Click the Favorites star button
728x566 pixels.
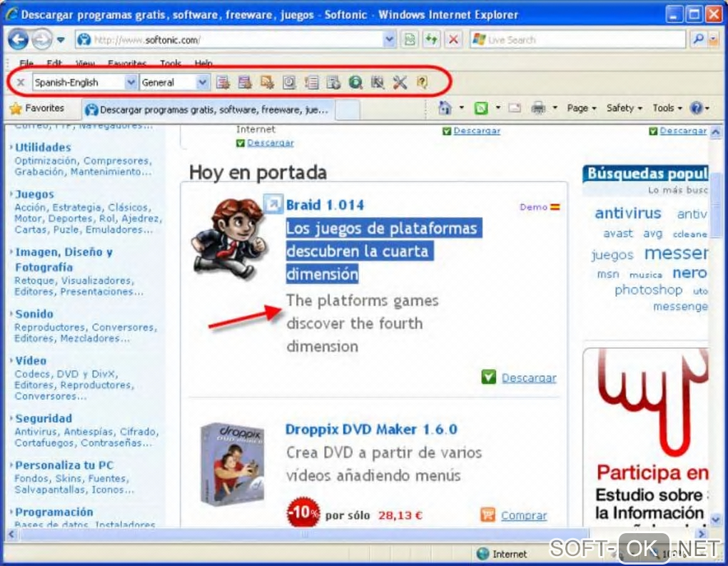pyautogui.click(x=36, y=108)
